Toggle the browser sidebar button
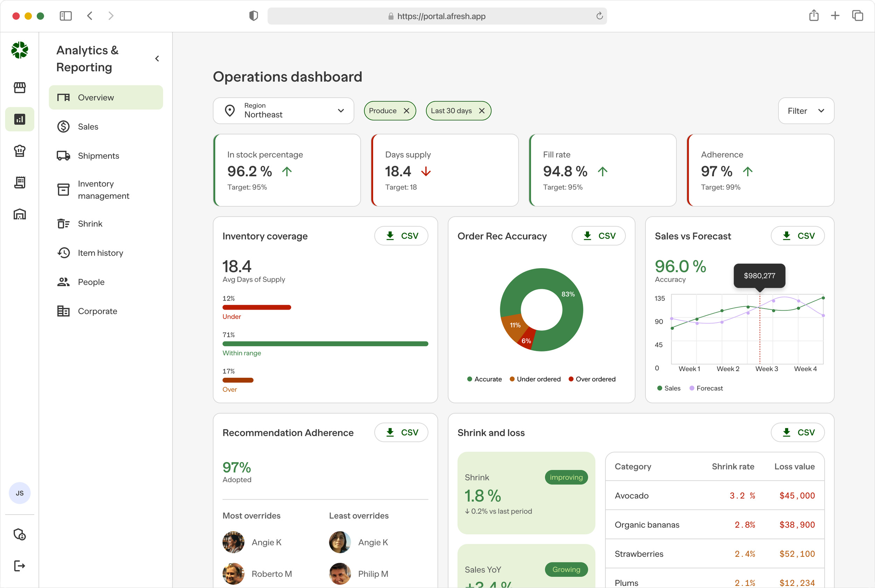The height and width of the screenshot is (588, 875). [x=65, y=16]
